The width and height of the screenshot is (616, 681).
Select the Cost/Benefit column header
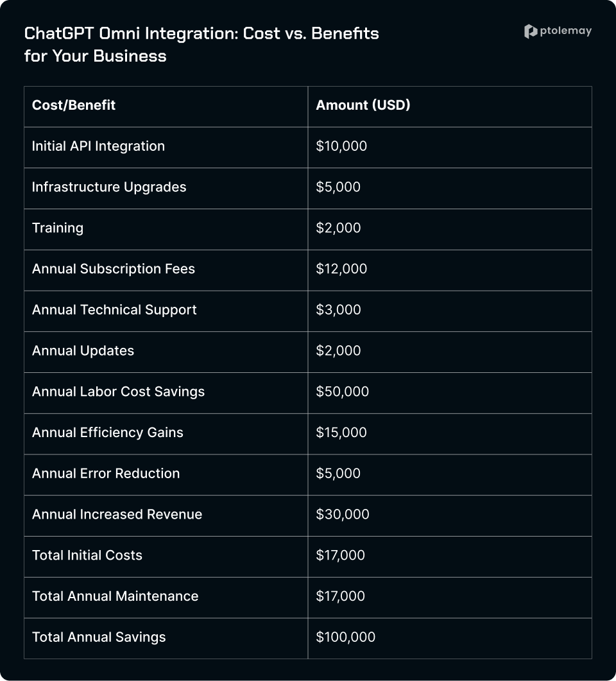(x=74, y=105)
